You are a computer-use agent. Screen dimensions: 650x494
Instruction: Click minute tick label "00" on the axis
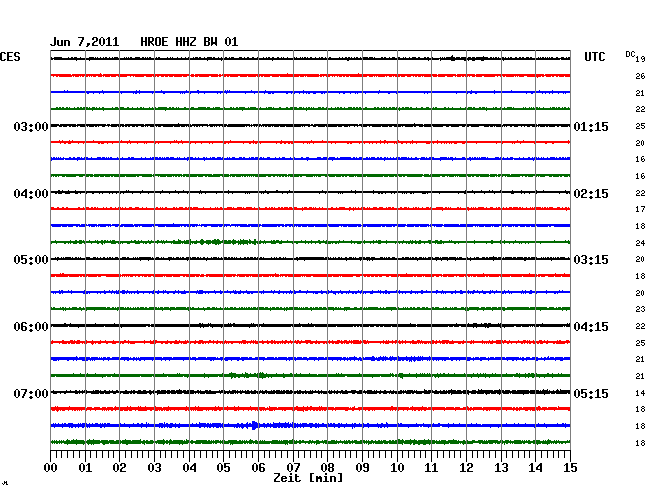pyautogui.click(x=51, y=468)
